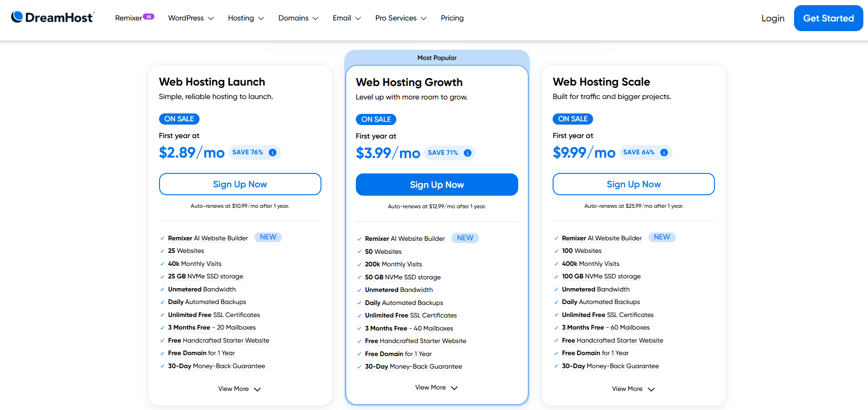Click '200k Monthly Visits' feature
The height and width of the screenshot is (410, 868).
[393, 264]
